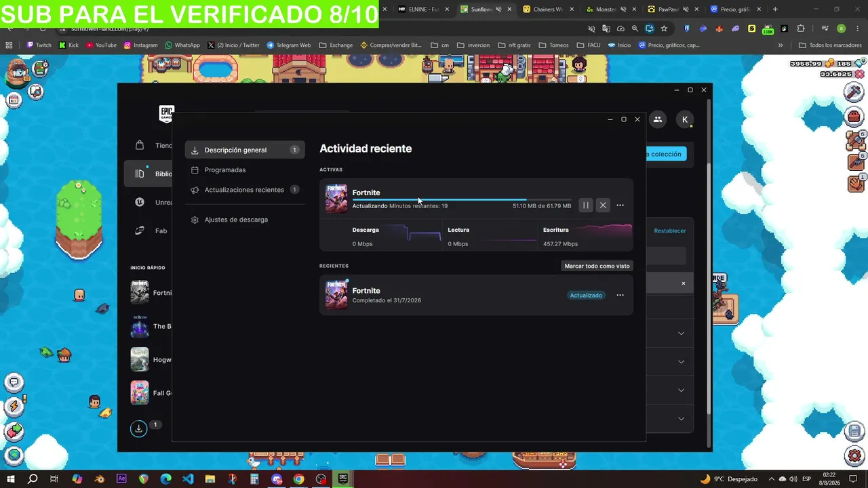Viewport: 868px width, 488px height.
Task: Click the Actualizado status badge
Action: coord(586,296)
